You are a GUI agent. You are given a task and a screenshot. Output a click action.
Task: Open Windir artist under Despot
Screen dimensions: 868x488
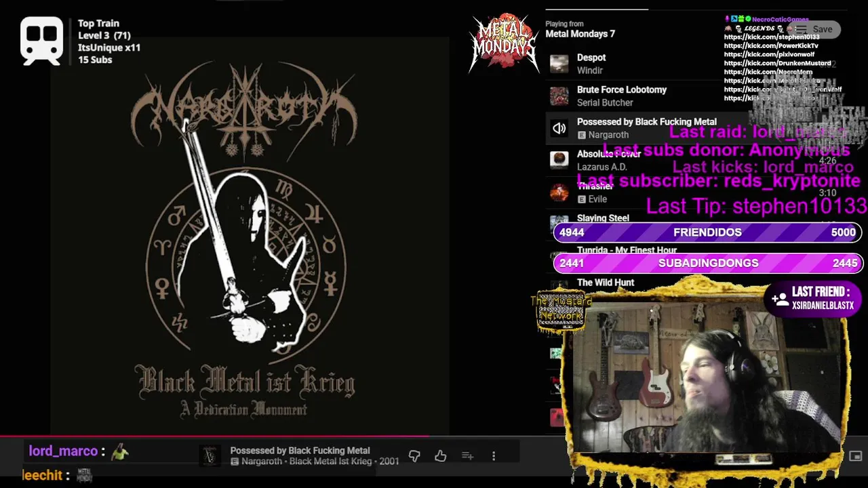tap(590, 70)
